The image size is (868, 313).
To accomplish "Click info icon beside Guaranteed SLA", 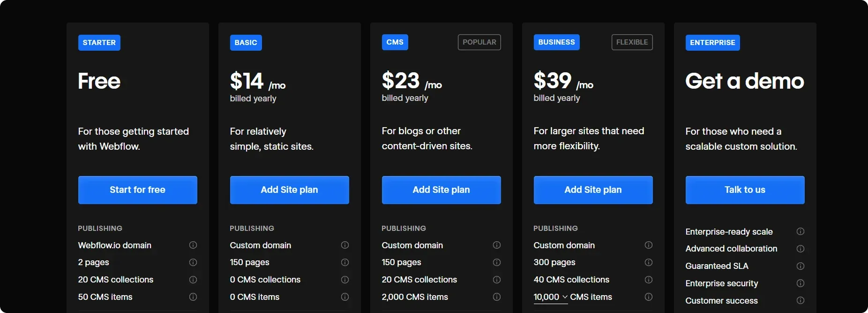I will [x=801, y=266].
